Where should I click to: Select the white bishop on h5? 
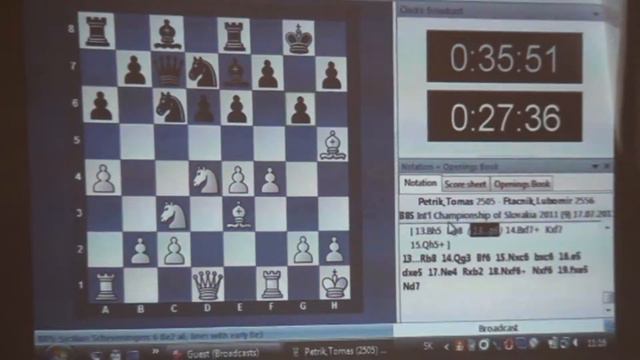[x=333, y=145]
